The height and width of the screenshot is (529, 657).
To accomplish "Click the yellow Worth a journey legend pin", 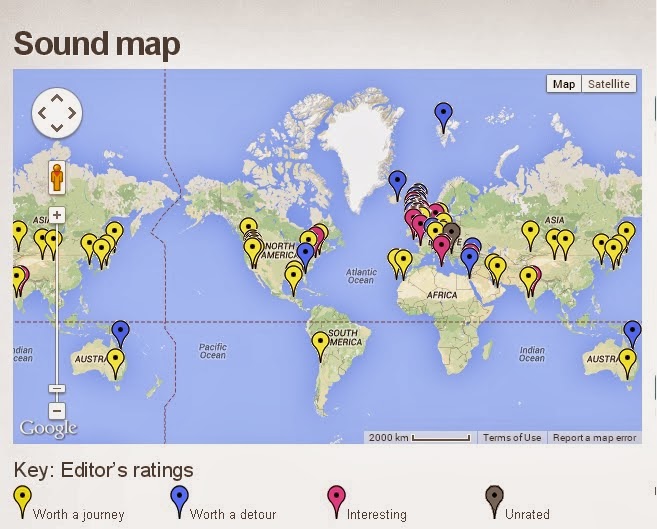I will (x=22, y=497).
